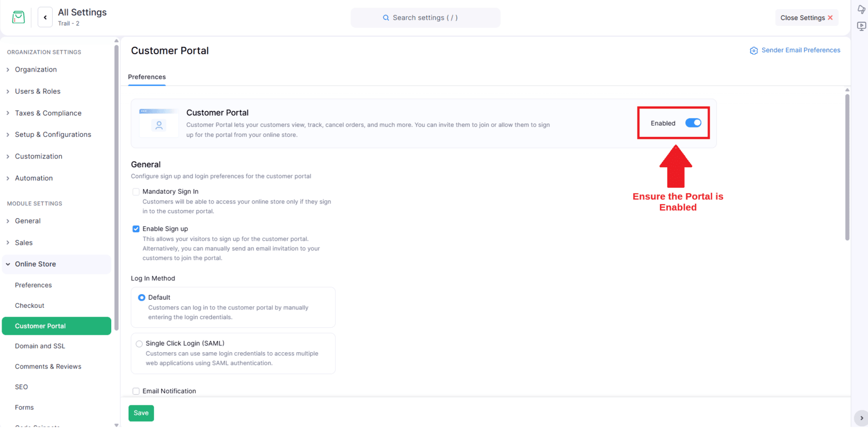The height and width of the screenshot is (431, 868).
Task: Expand the right side panel arrow
Action: [x=861, y=418]
